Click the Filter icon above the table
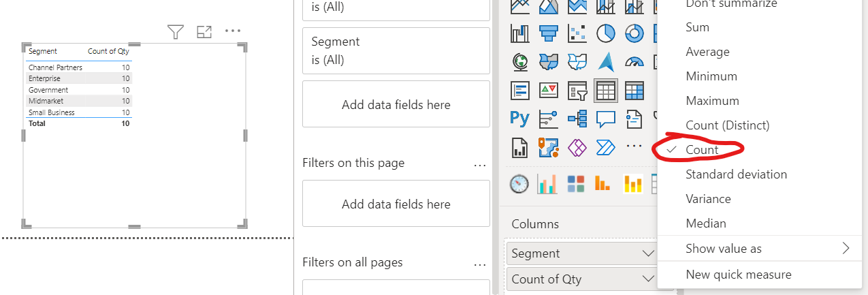This screenshot has width=868, height=295. click(176, 31)
